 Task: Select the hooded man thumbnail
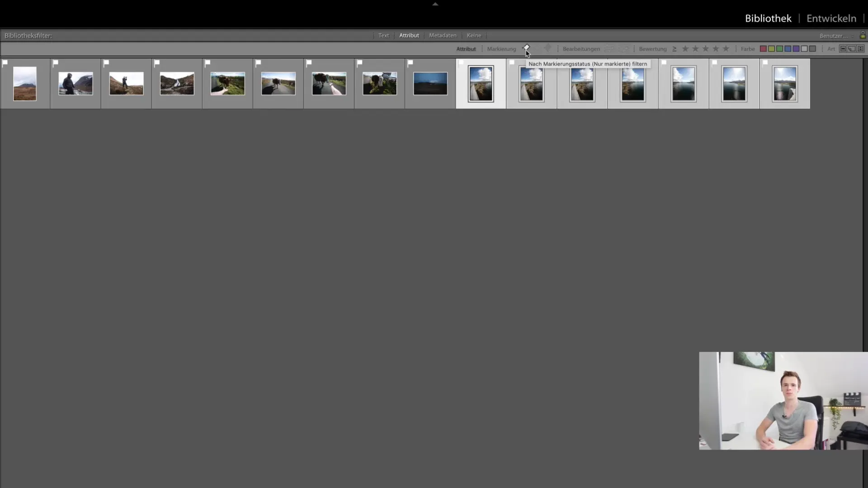click(75, 84)
